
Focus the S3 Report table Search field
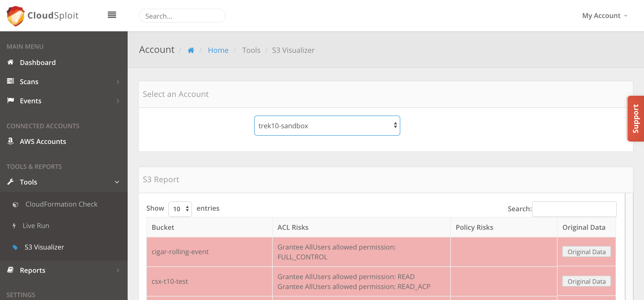click(574, 209)
